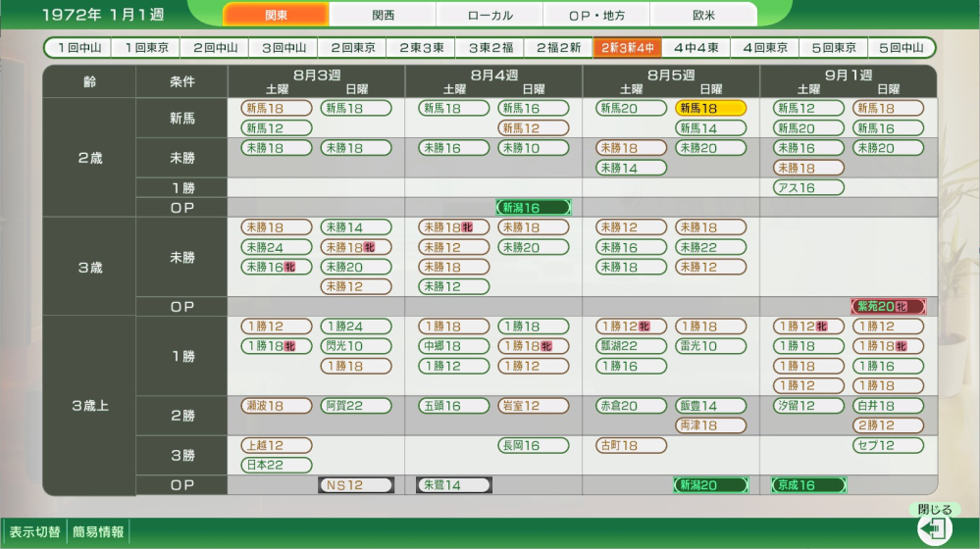
Task: Select the active 2新3新4中 meeting tab
Action: point(628,47)
